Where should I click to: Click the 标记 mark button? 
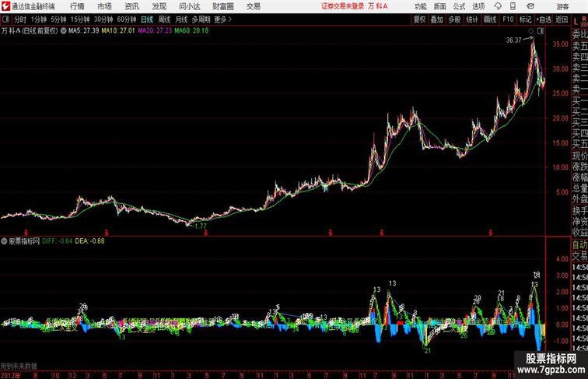pos(525,19)
